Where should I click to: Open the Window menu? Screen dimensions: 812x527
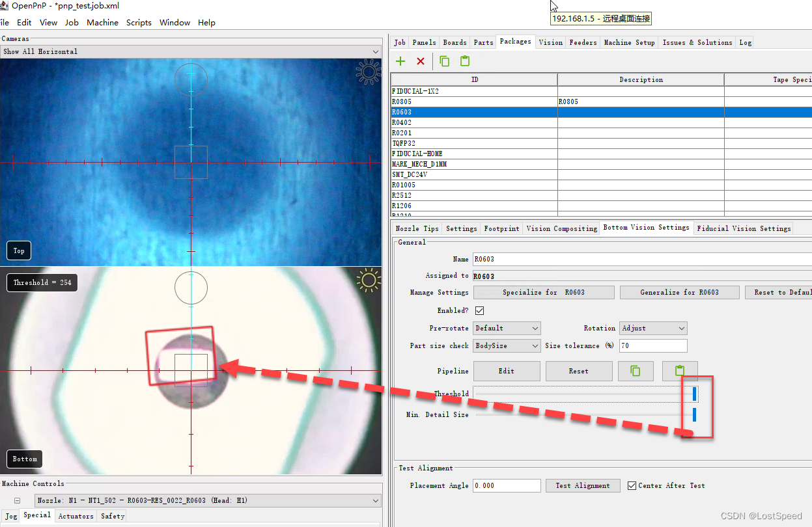point(175,22)
